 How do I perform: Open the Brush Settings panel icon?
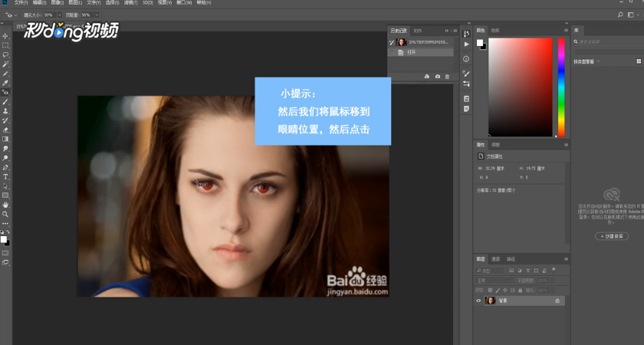tap(466, 74)
